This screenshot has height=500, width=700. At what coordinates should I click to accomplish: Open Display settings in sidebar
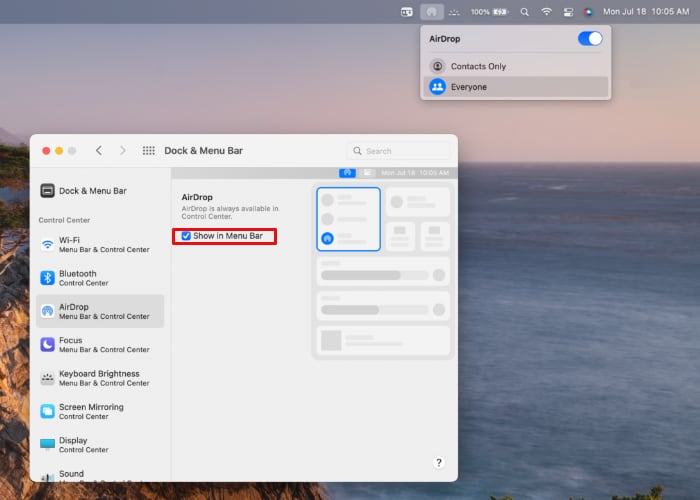click(x=100, y=445)
